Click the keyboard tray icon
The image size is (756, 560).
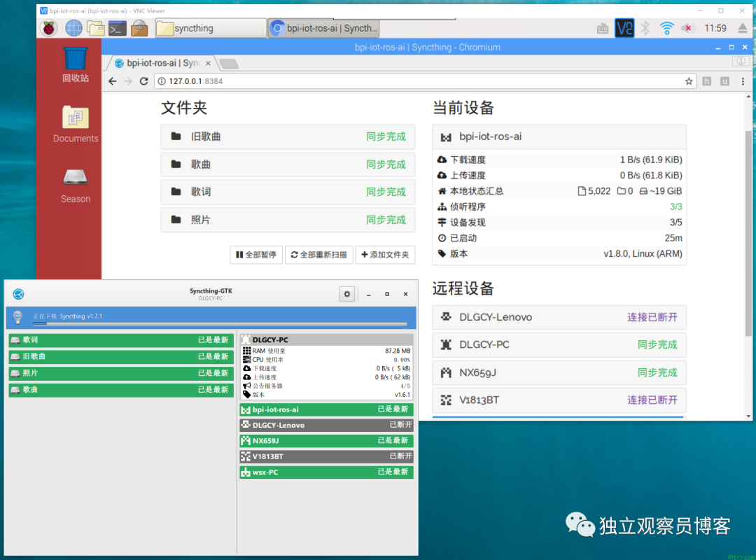603,29
